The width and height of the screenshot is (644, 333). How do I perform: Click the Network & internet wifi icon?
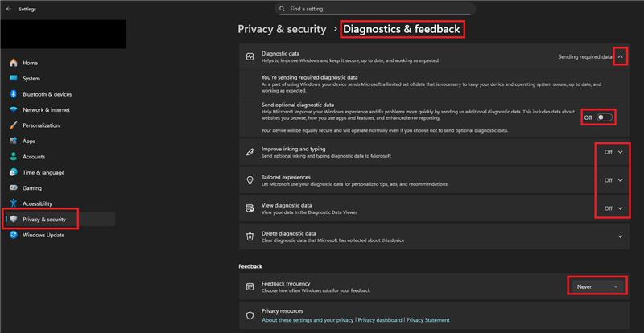[14, 109]
